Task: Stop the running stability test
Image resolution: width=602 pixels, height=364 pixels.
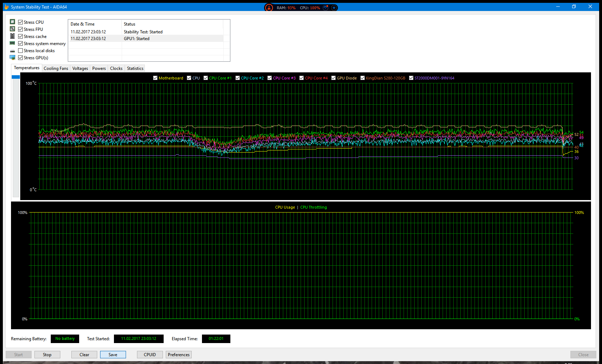Action: [47, 354]
